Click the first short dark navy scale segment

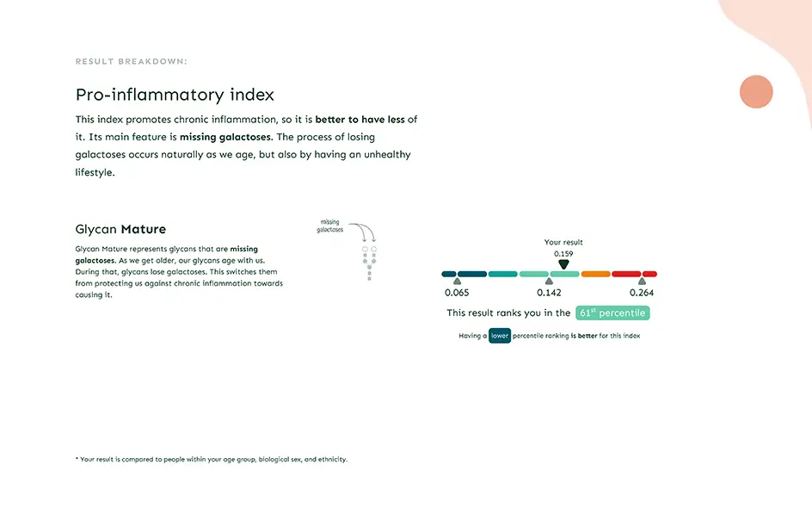(449, 274)
